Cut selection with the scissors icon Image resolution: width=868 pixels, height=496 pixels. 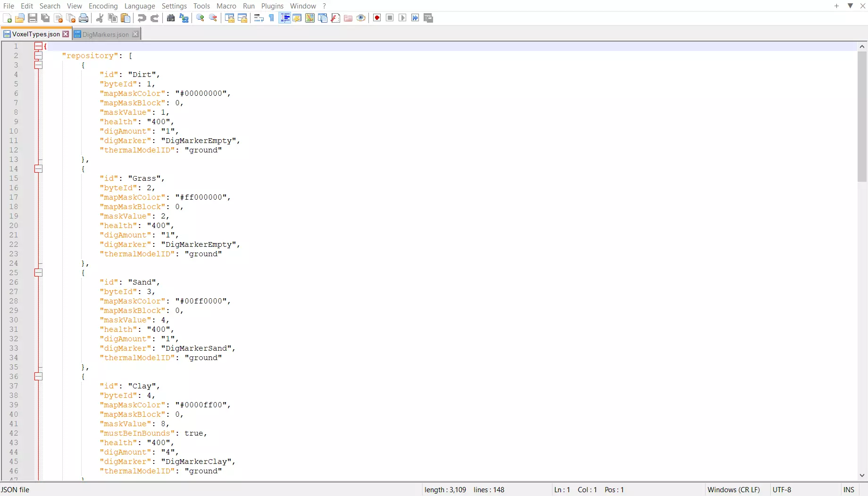[x=100, y=18]
